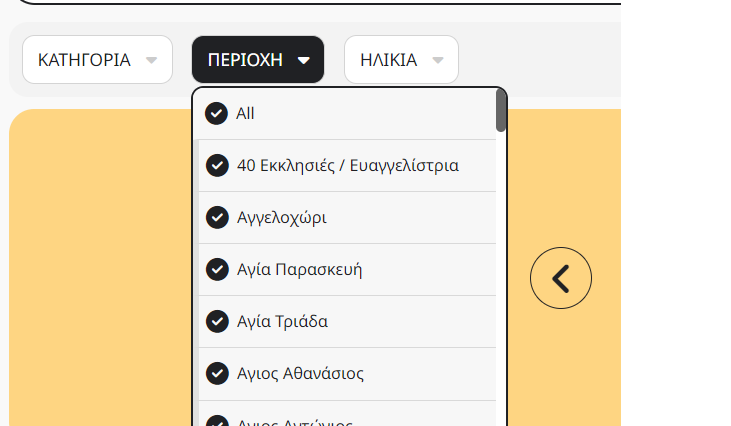Click the yellow banner area left of list
The height and width of the screenshot is (426, 731).
100,268
